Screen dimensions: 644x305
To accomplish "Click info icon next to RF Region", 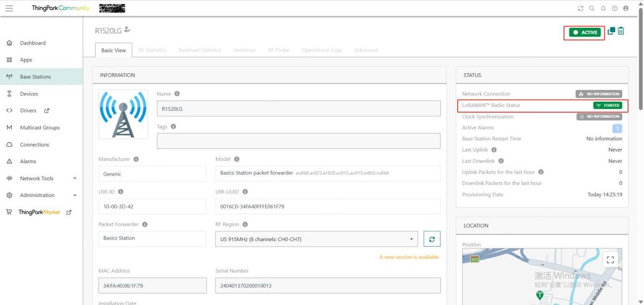I will pos(245,225).
